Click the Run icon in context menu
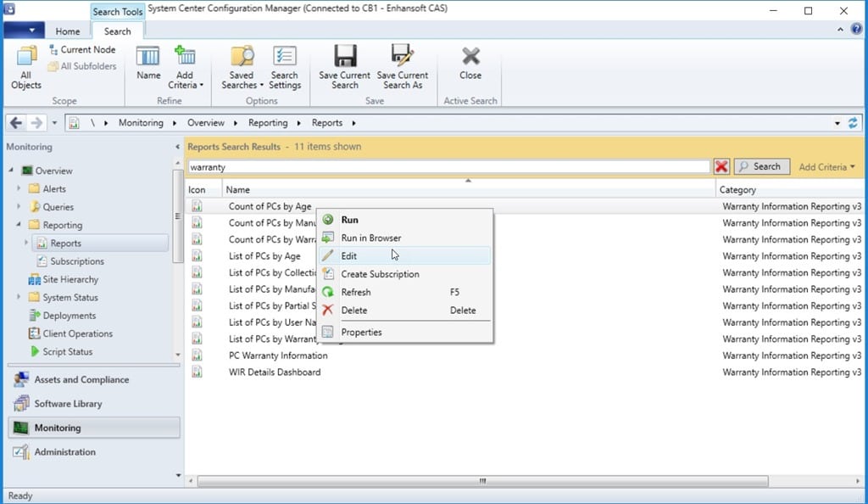The image size is (868, 504). [x=328, y=219]
